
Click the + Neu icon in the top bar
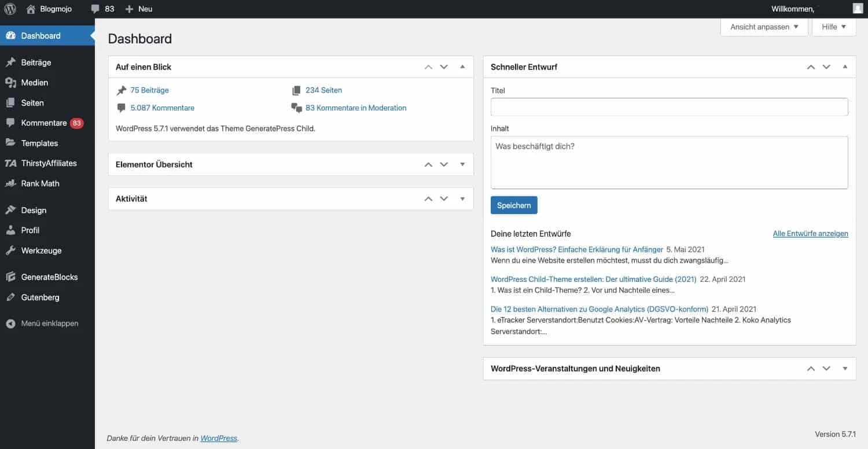[130, 9]
